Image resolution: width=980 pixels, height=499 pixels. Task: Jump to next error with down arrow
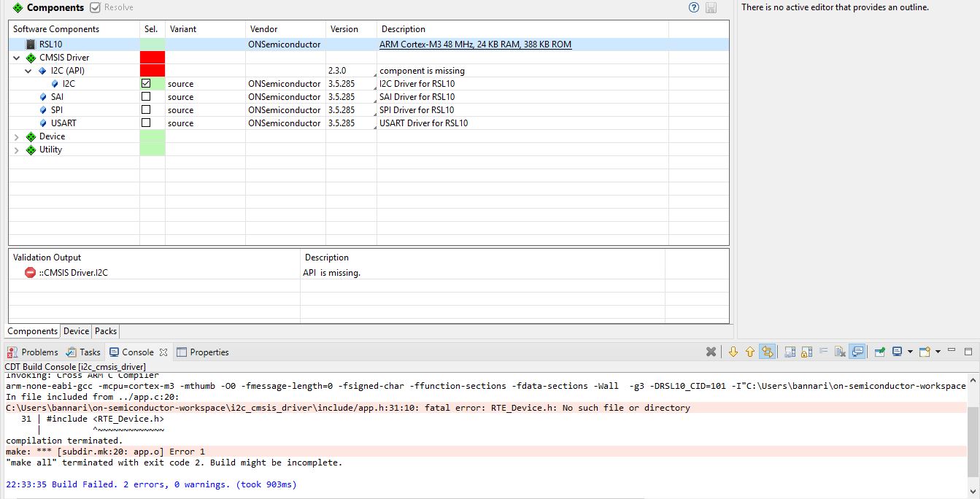(733, 352)
